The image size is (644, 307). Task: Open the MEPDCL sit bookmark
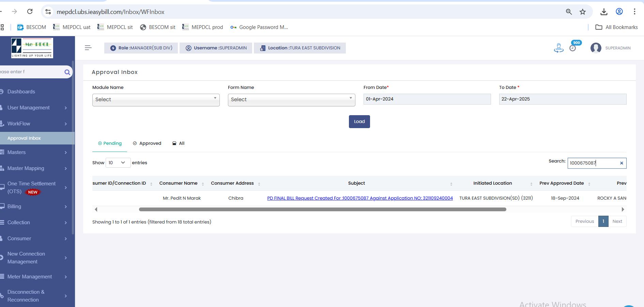(115, 27)
